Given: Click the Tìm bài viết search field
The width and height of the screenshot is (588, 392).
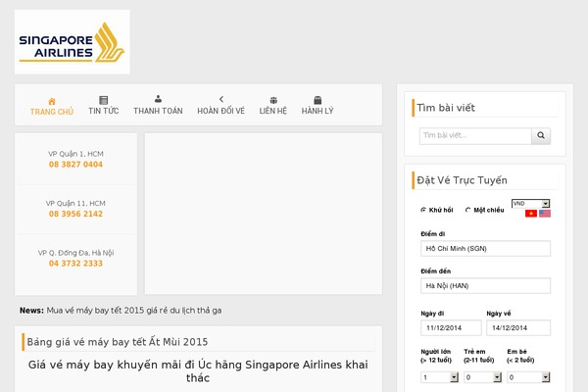Looking at the screenshot, I should 475,136.
